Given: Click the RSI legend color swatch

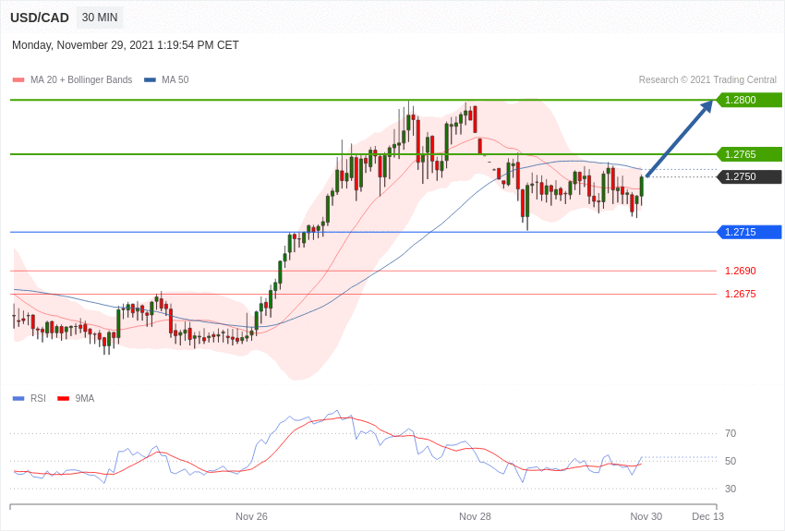Looking at the screenshot, I should pyautogui.click(x=18, y=398).
